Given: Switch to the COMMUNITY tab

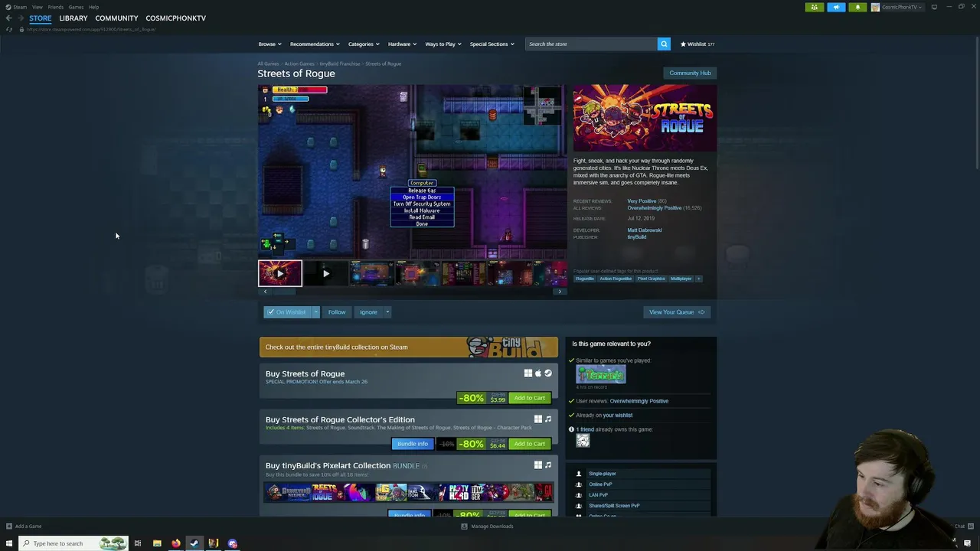Looking at the screenshot, I should coord(116,18).
